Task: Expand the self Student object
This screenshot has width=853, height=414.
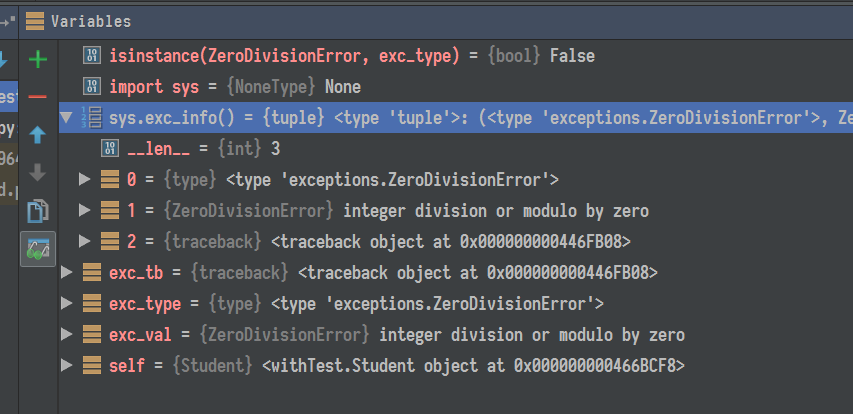Action: pos(66,365)
